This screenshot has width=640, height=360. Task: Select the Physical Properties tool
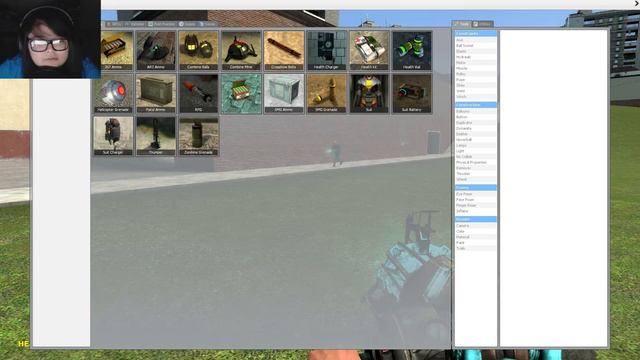tap(476, 162)
